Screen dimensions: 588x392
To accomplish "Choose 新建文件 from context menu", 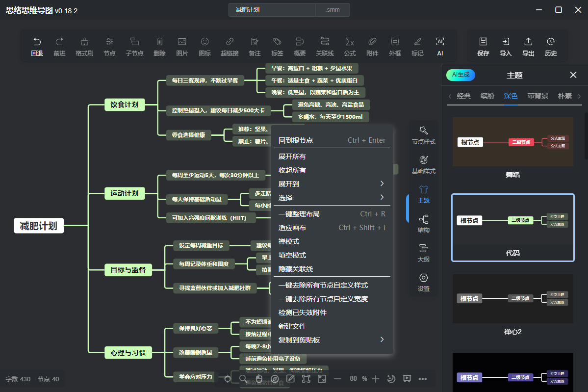I will pyautogui.click(x=332, y=326).
